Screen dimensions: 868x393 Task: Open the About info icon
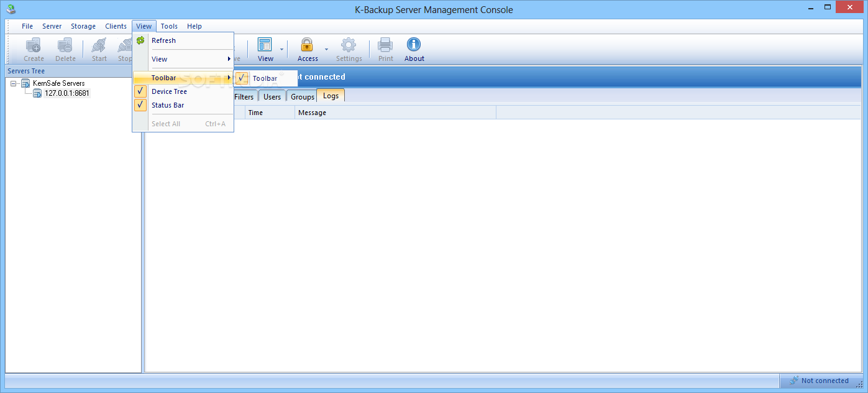coord(414,45)
